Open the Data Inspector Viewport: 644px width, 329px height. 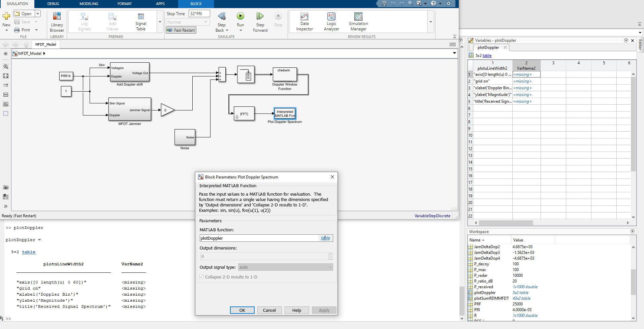[304, 21]
